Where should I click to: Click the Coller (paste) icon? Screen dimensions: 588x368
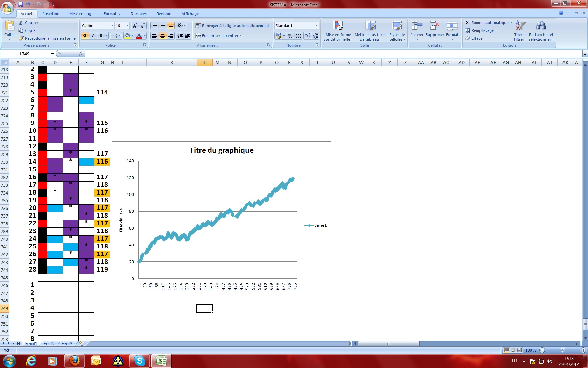click(x=9, y=26)
